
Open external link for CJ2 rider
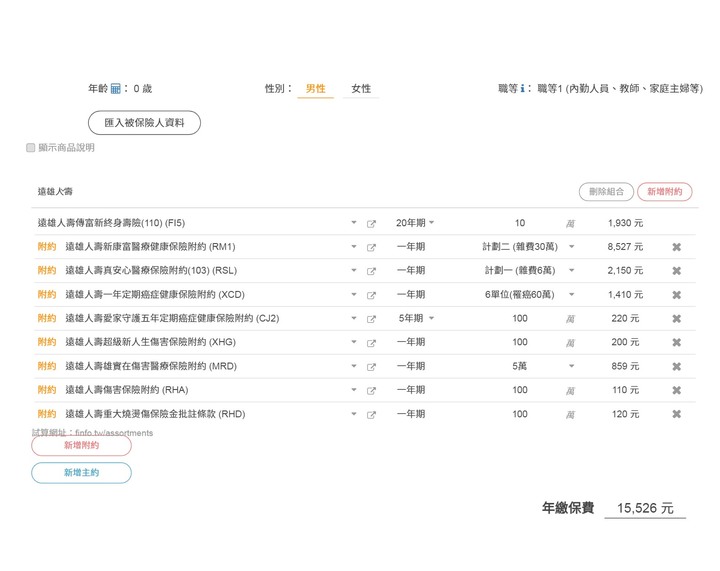click(x=371, y=319)
